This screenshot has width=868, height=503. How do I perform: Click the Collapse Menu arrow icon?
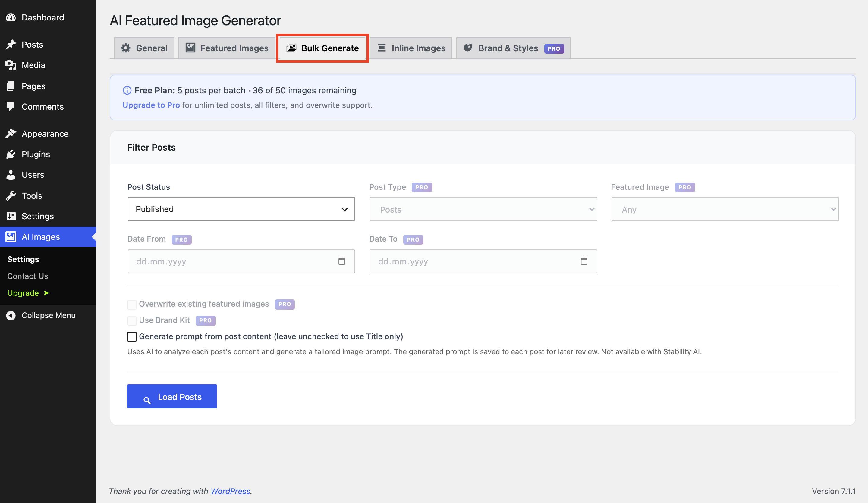click(x=11, y=315)
